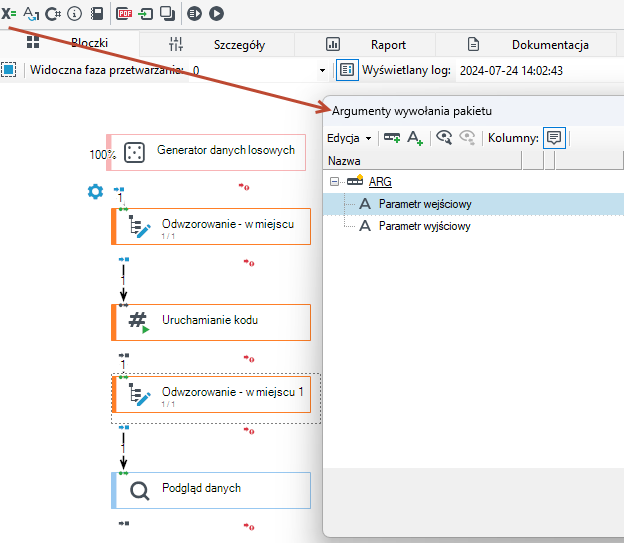Image resolution: width=624 pixels, height=543 pixels.
Task: Click the Argumenty wywołania pakietu title
Action: click(x=412, y=111)
